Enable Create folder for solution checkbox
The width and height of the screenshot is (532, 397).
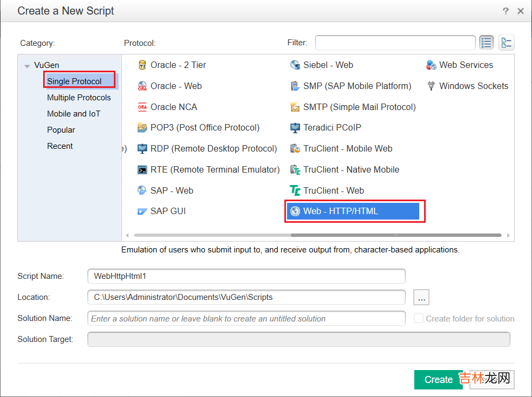pyautogui.click(x=419, y=318)
